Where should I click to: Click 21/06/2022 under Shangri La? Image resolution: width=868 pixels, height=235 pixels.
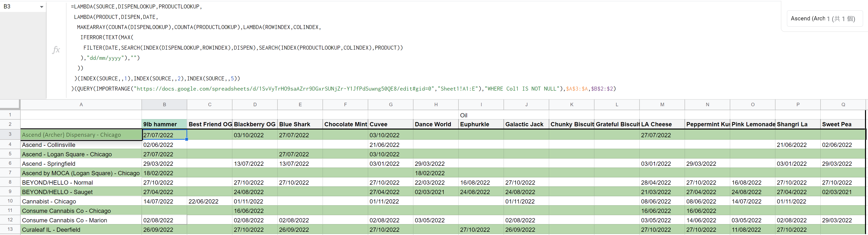(x=798, y=145)
